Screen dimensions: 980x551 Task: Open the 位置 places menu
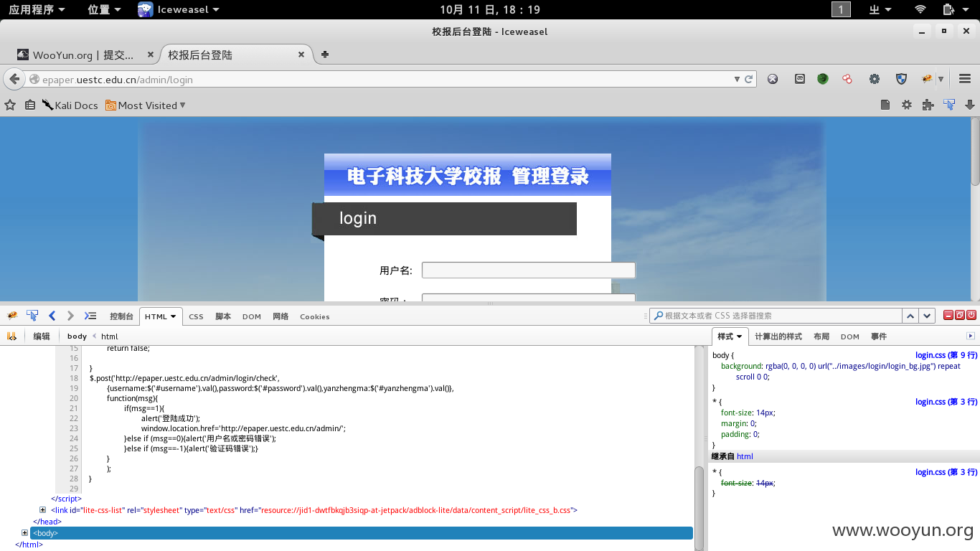105,9
